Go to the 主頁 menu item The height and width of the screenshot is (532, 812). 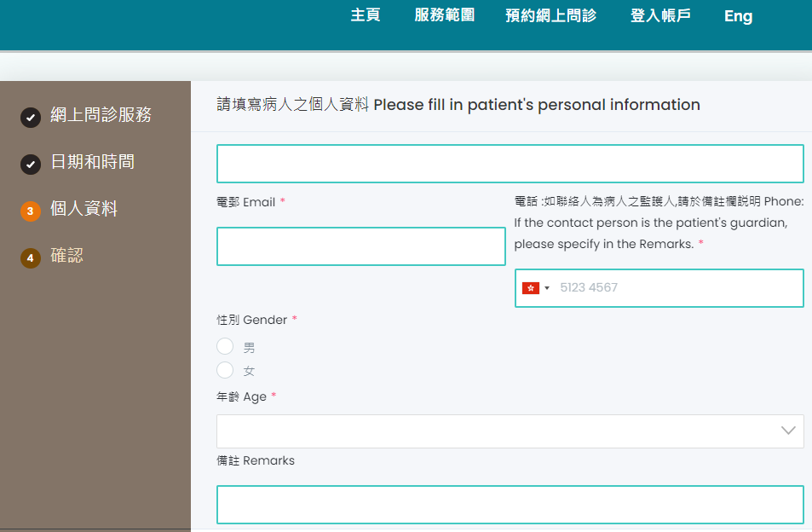coord(365,15)
